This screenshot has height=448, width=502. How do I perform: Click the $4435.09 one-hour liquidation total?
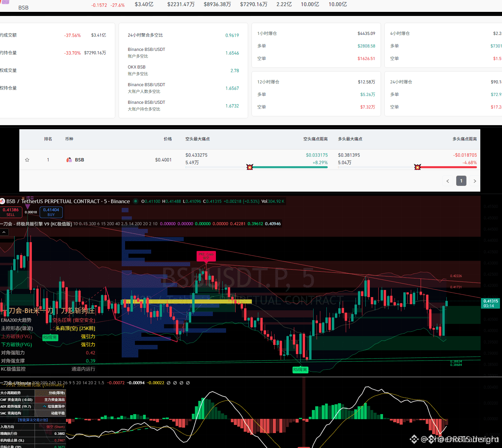[x=366, y=34]
